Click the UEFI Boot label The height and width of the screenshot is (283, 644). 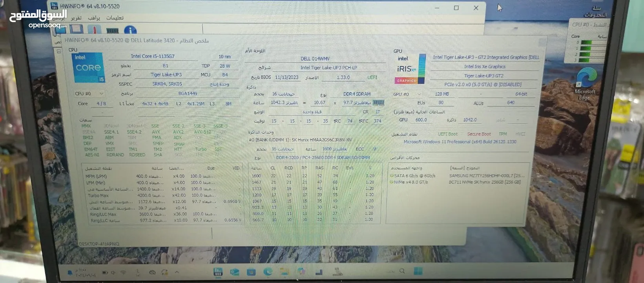448,134
